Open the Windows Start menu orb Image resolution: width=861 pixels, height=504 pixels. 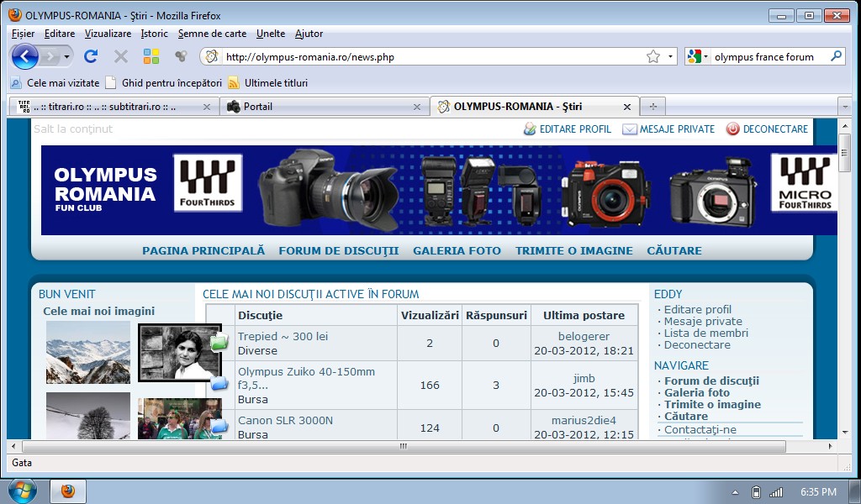[23, 491]
